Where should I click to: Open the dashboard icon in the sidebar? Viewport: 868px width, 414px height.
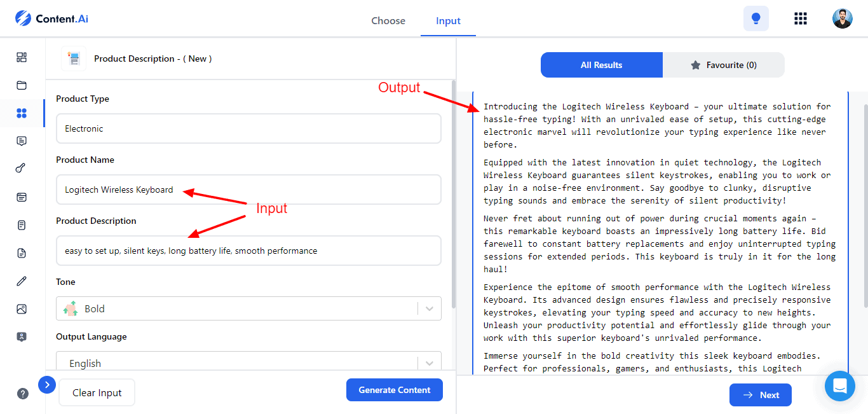22,57
